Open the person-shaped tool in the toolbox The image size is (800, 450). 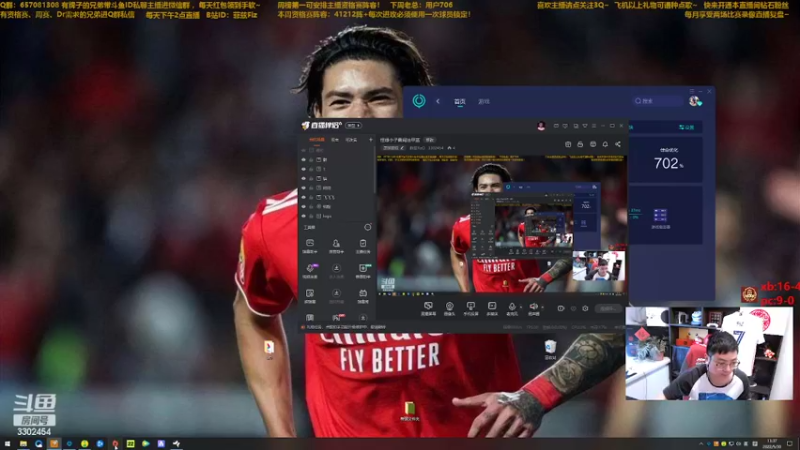click(x=336, y=245)
